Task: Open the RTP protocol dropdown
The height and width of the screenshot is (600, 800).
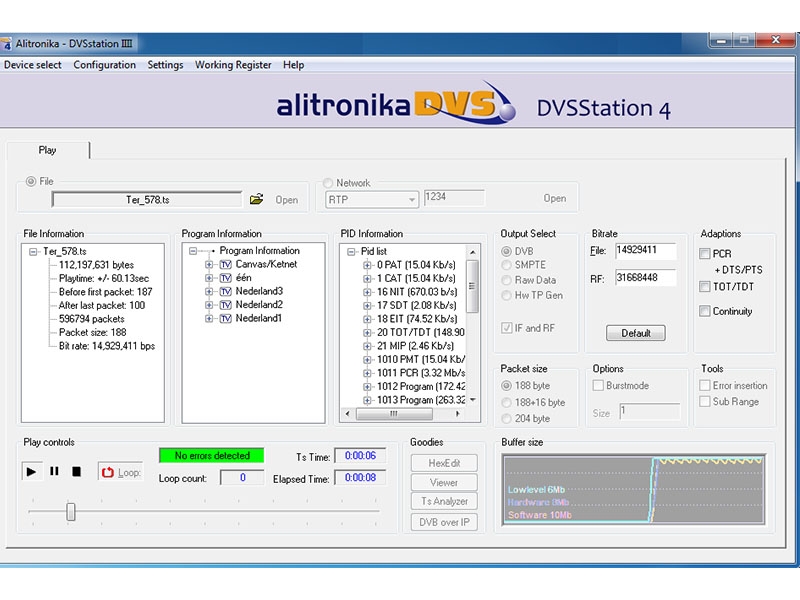Action: 371,199
